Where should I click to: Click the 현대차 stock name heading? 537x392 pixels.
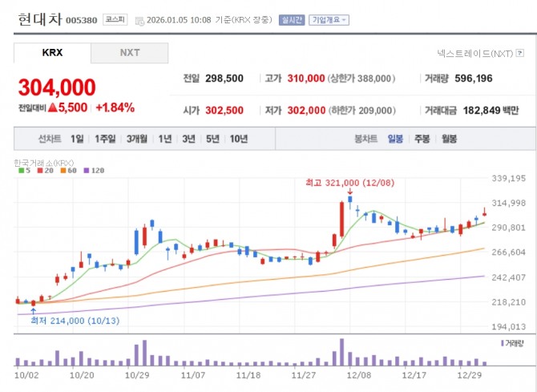point(40,19)
